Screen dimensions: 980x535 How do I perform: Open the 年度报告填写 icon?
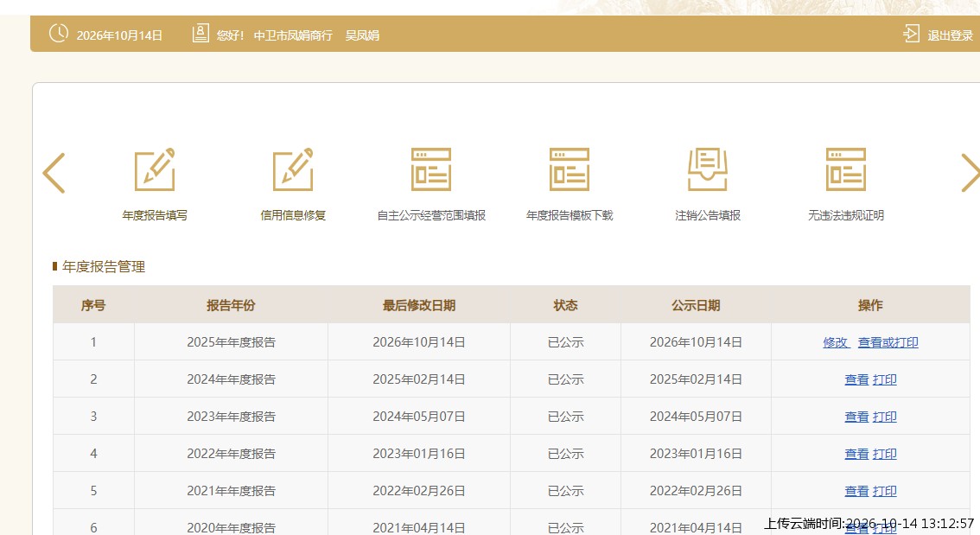pyautogui.click(x=155, y=169)
